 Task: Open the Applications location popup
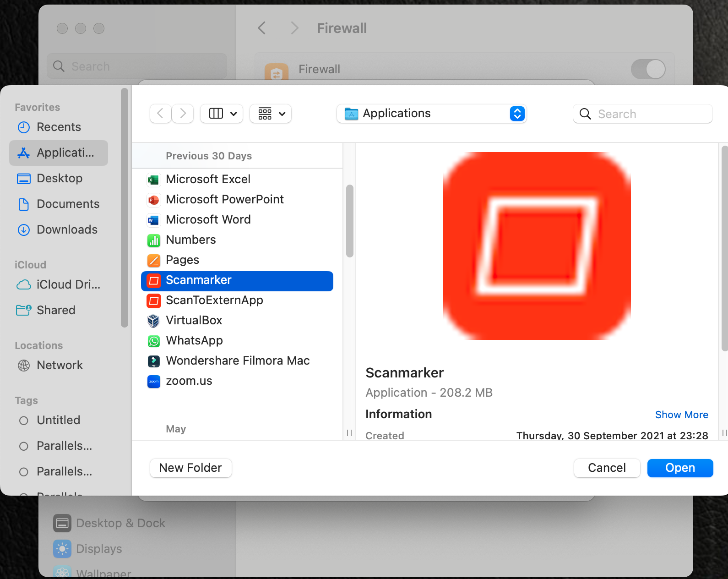tap(432, 114)
